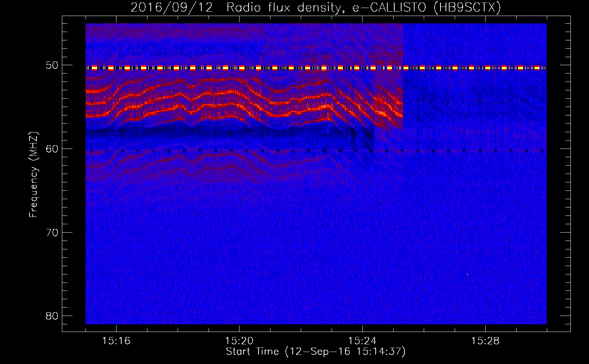Click the '80' frequency tick label
The width and height of the screenshot is (589, 364).
(x=52, y=316)
